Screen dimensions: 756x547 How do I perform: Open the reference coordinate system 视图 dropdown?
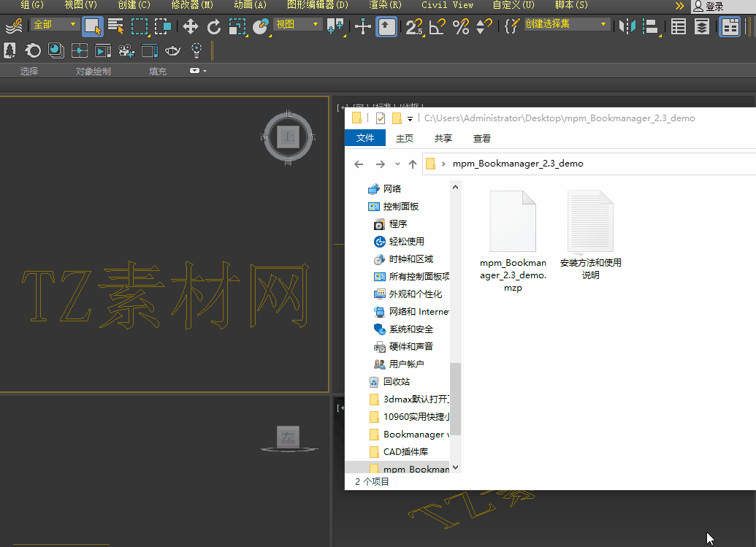(x=297, y=24)
